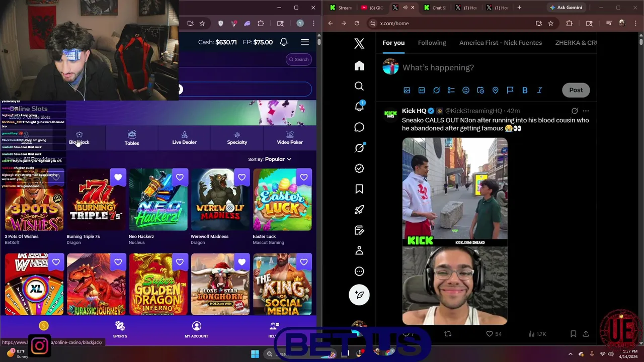Open casino browser three-dot menu

(313, 23)
